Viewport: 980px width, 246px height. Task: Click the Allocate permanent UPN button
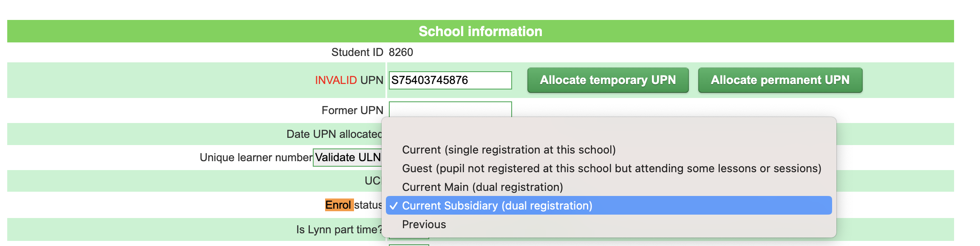(x=780, y=80)
